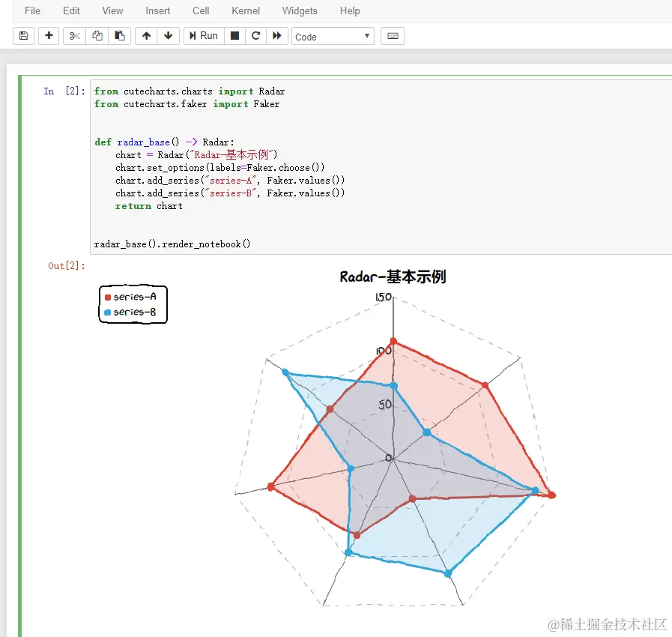This screenshot has width=672, height=637.
Task: Copy selected cells icon
Action: point(97,35)
